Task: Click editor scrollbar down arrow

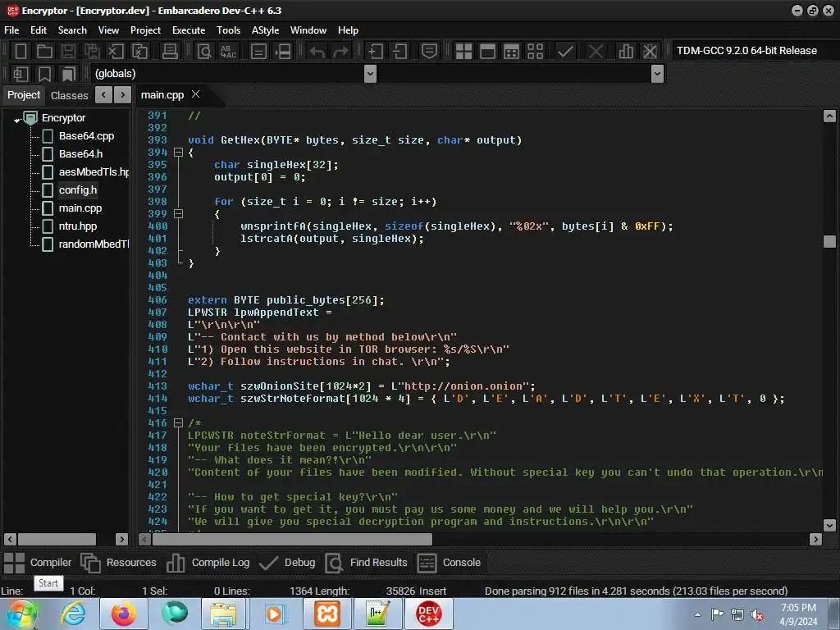Action: point(829,525)
